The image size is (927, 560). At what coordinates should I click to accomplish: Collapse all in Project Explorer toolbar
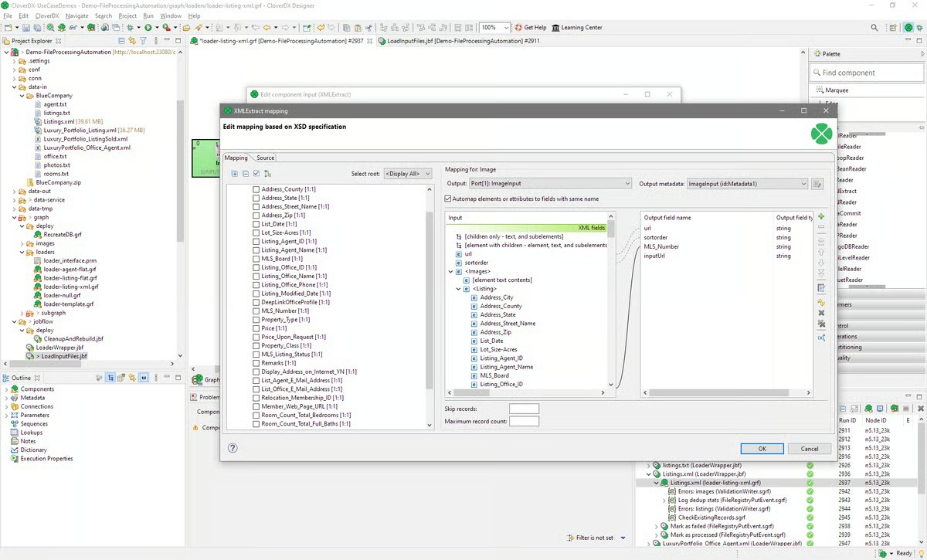(122, 41)
